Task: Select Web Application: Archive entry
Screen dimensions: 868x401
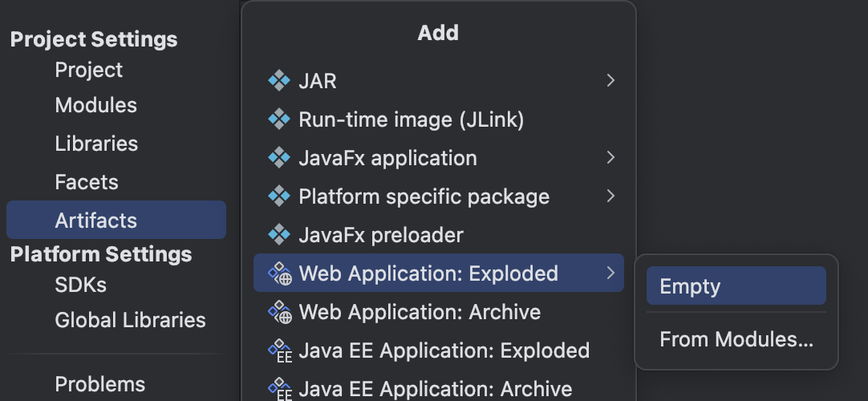Action: [x=439, y=312]
